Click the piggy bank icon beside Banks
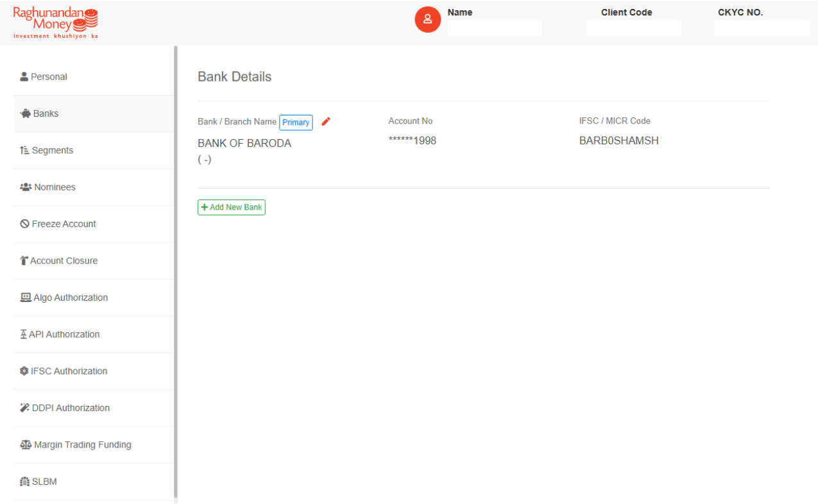 [x=26, y=113]
